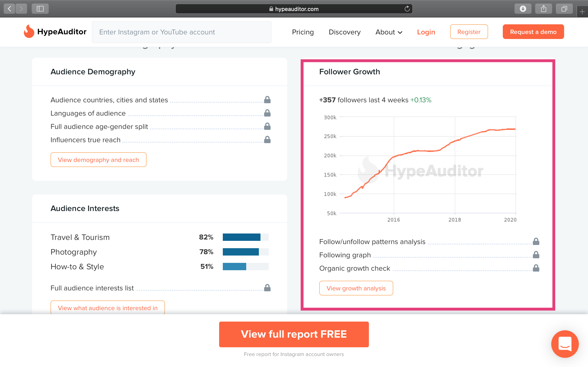Viewport: 588px width, 367px height.
Task: Open the Pricing page
Action: [x=303, y=32]
